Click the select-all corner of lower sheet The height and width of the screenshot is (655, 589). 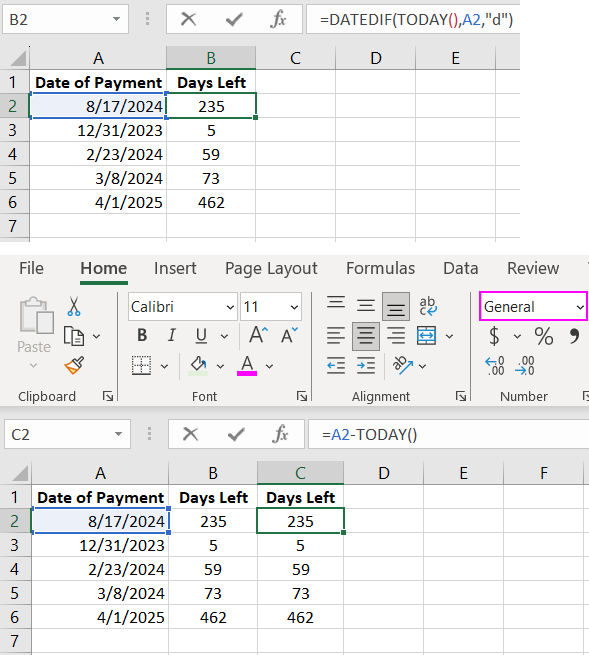19,473
